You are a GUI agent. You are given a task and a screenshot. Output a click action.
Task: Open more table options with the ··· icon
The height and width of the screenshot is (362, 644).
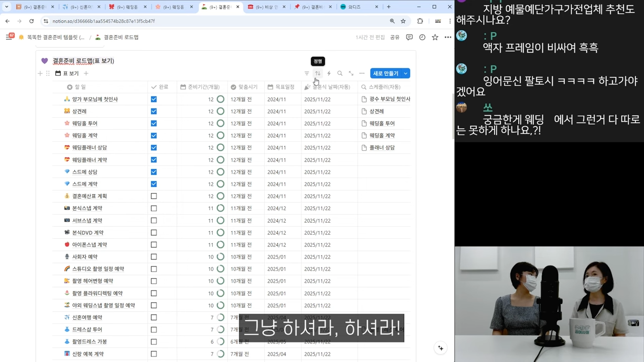click(362, 73)
